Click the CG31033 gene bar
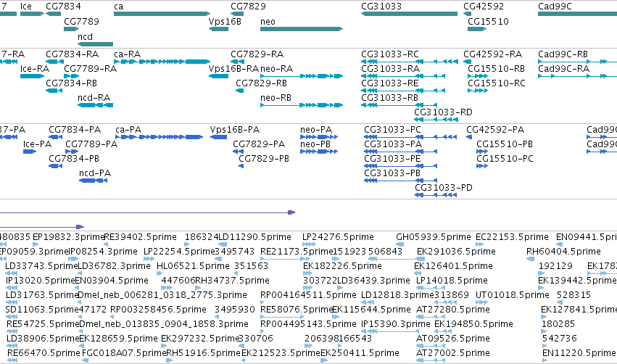Viewport: 617px width, 364px height. [409, 14]
